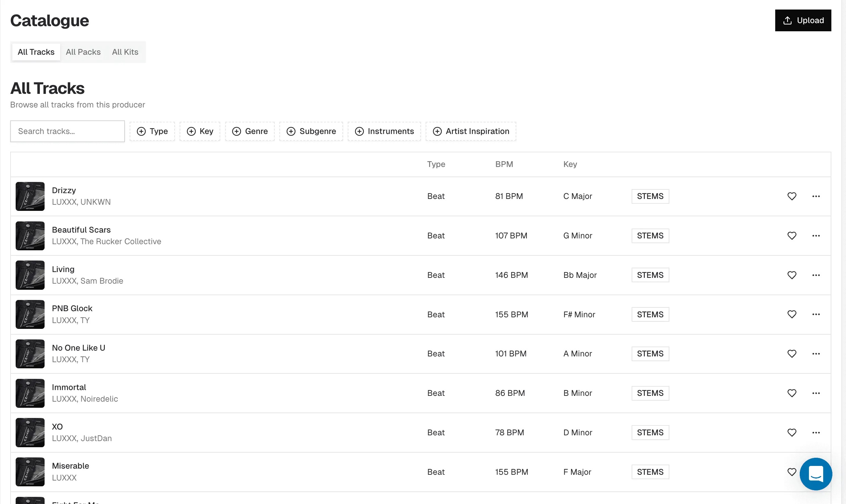This screenshot has height=504, width=846.
Task: Heart the No One Like U track
Action: pyautogui.click(x=792, y=354)
